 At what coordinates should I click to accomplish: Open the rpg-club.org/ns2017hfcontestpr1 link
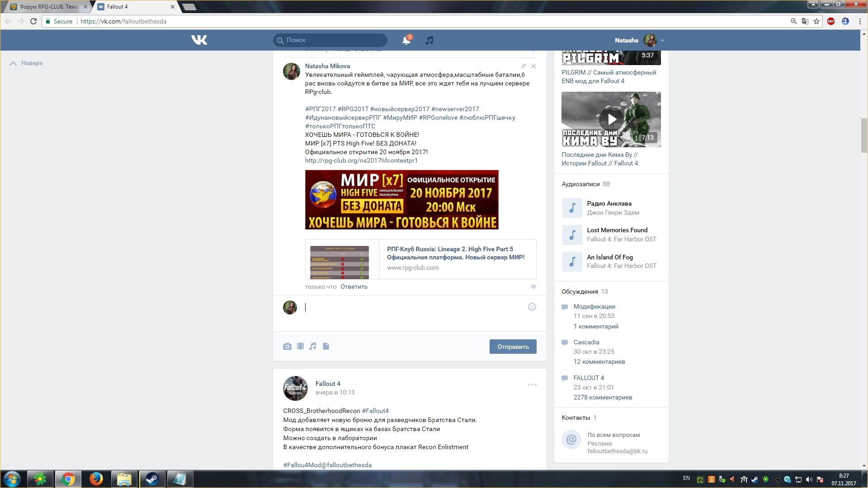point(361,160)
